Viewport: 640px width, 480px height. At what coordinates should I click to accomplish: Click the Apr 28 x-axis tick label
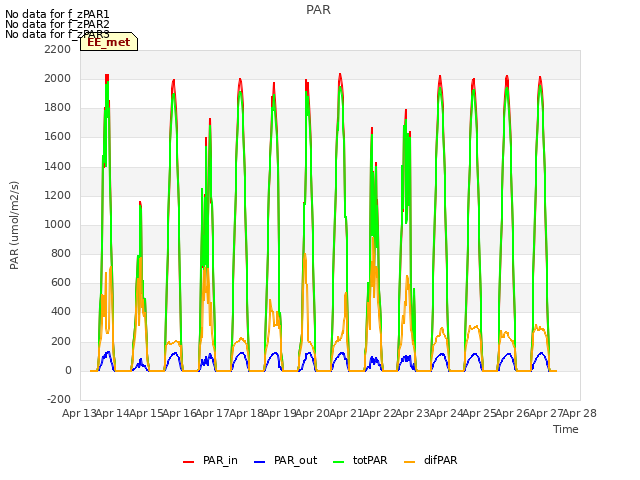[580, 413]
